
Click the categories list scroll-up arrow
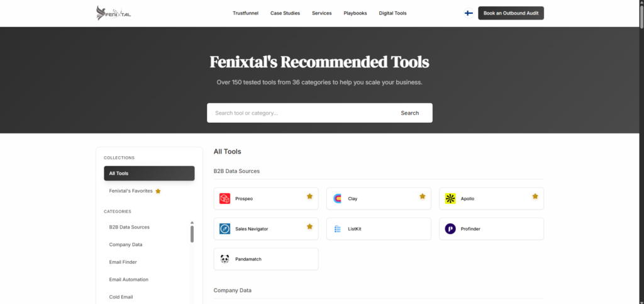(x=192, y=223)
